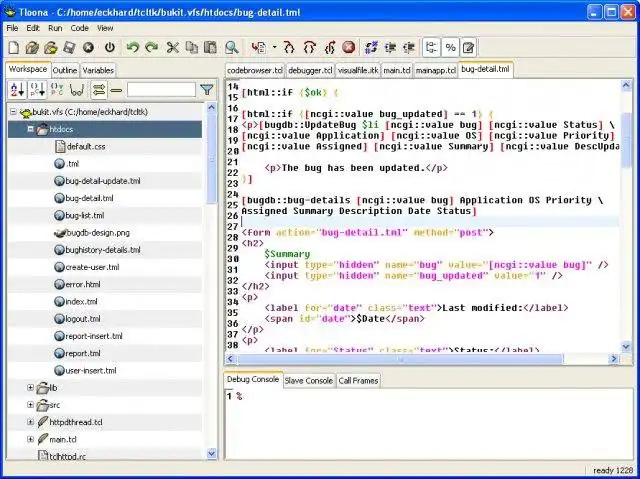Click the Undo arrow icon
The width and height of the screenshot is (640, 479).
coord(133,47)
